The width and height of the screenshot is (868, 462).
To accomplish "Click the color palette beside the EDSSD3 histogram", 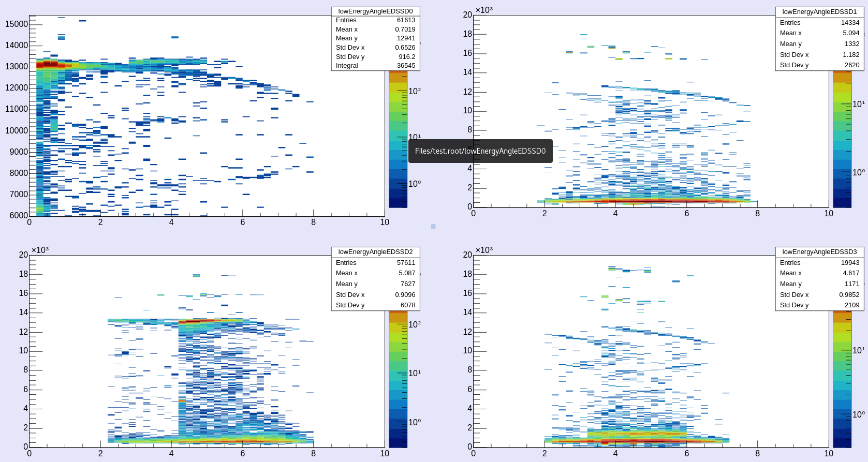I will (x=842, y=379).
